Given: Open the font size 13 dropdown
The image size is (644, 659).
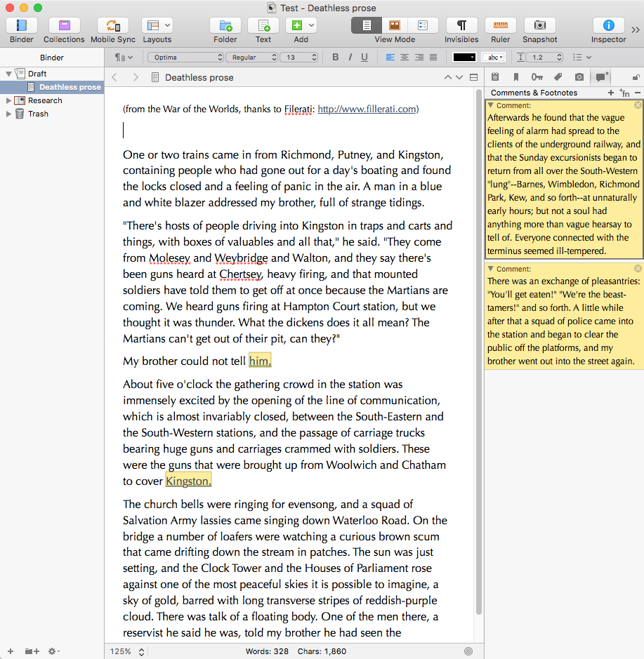Looking at the screenshot, I should [x=299, y=57].
